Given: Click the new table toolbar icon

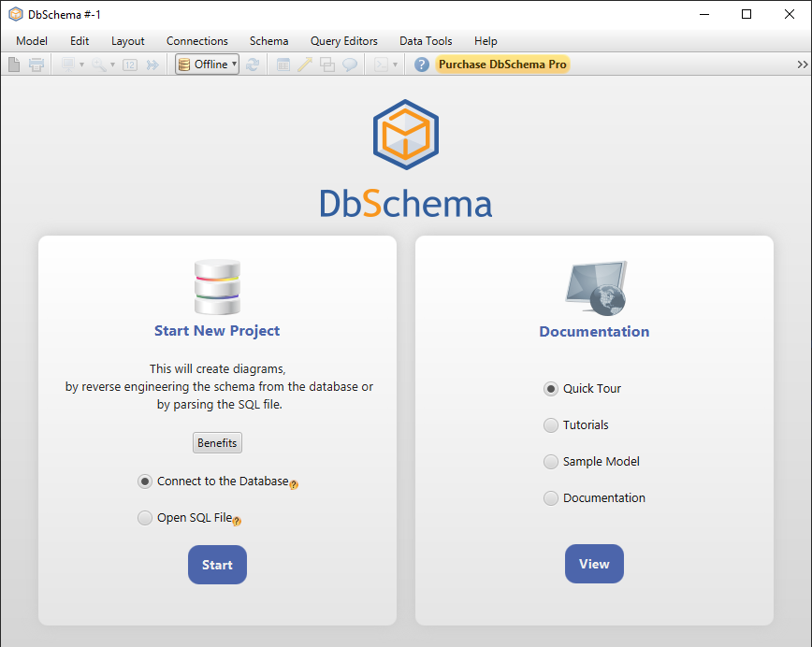Looking at the screenshot, I should pyautogui.click(x=283, y=65).
